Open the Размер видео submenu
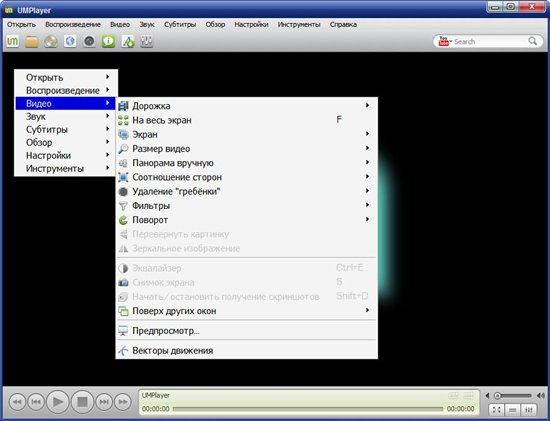 (247, 149)
